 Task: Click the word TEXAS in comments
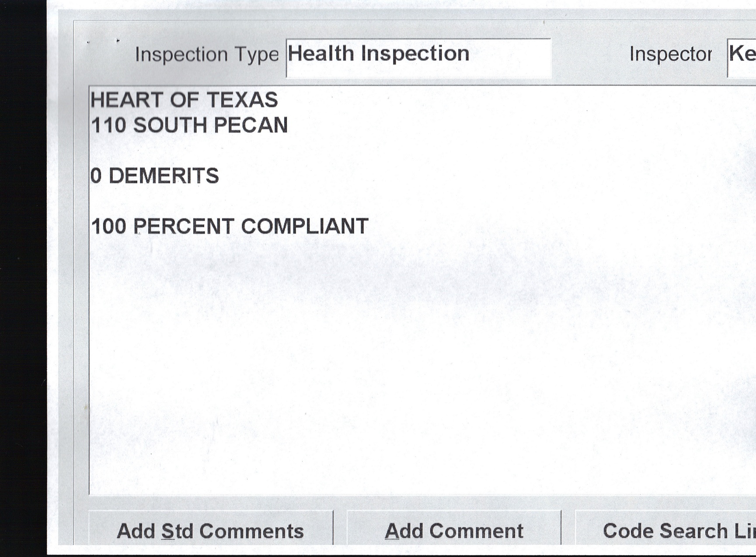(x=242, y=100)
